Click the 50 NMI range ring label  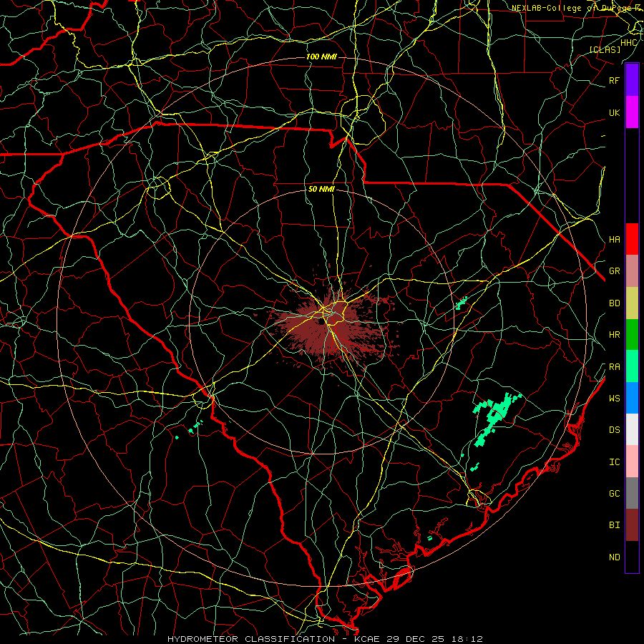coord(321,190)
